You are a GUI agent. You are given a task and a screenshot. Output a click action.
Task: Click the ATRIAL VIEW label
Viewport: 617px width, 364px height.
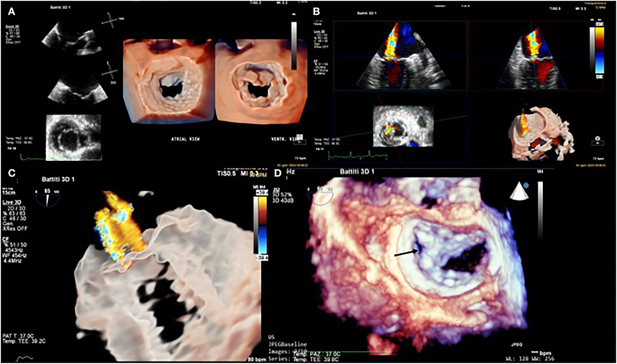pos(185,139)
